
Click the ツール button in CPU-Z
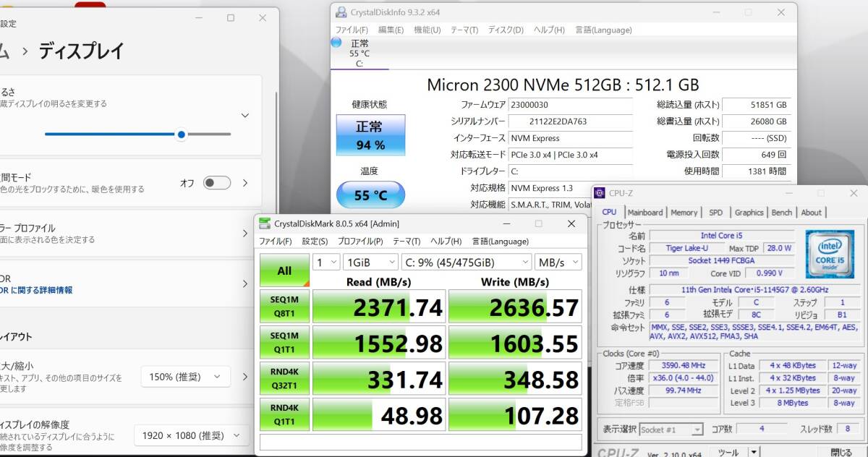pyautogui.click(x=728, y=453)
